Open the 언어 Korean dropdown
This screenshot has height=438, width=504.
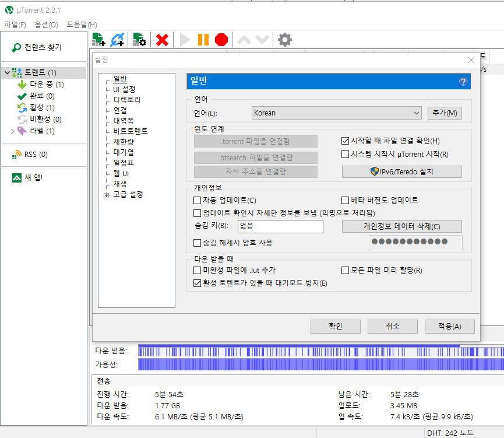[336, 113]
